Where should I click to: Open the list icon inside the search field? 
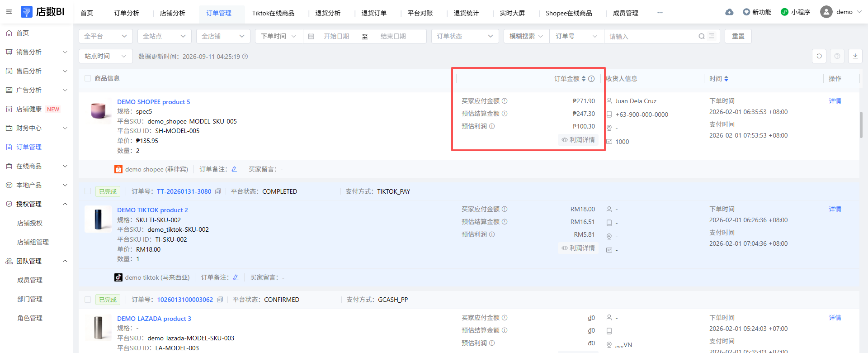[x=712, y=36]
